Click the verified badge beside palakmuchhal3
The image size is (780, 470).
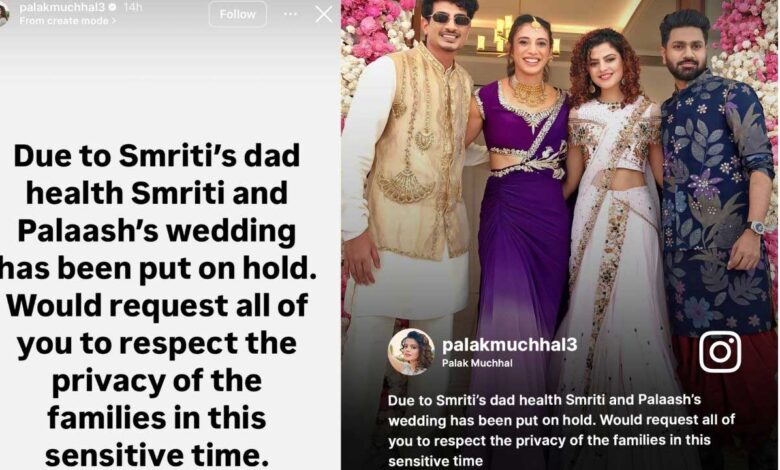point(112,7)
